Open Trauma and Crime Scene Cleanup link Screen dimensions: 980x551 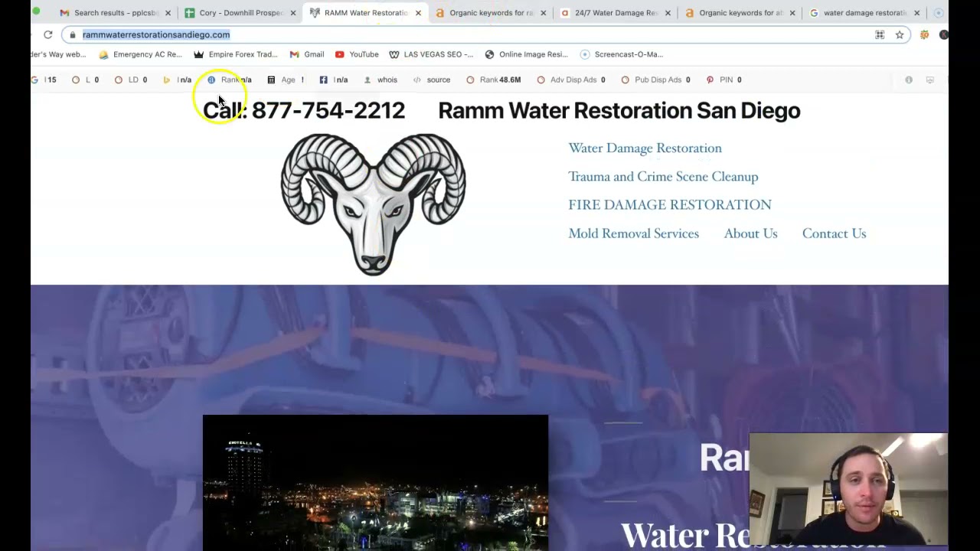click(x=663, y=176)
